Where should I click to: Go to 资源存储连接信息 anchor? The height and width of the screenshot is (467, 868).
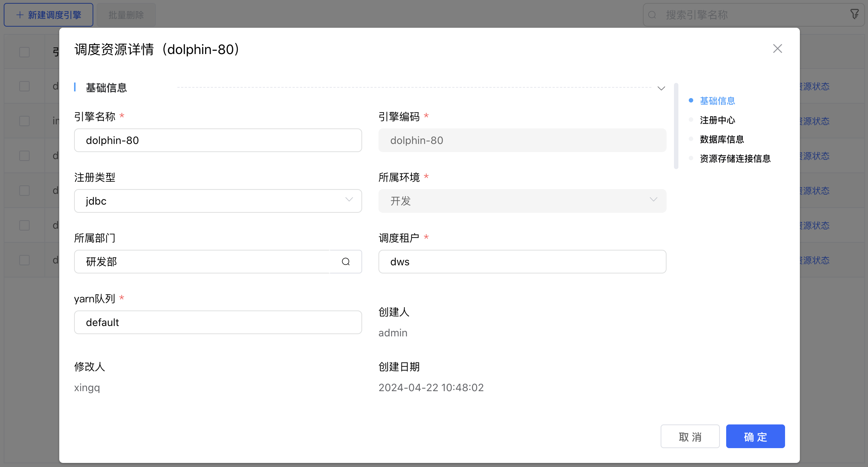click(x=735, y=158)
